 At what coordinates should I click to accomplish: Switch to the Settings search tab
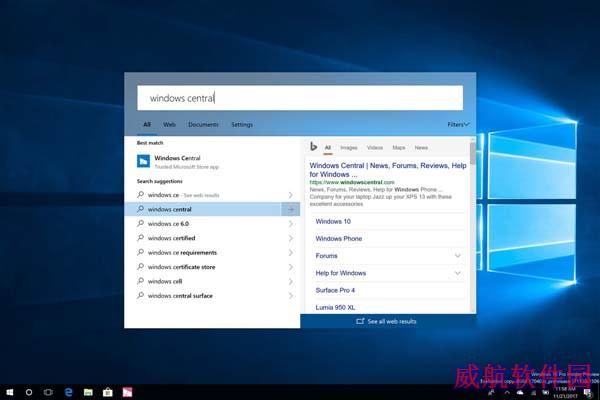[x=242, y=124]
